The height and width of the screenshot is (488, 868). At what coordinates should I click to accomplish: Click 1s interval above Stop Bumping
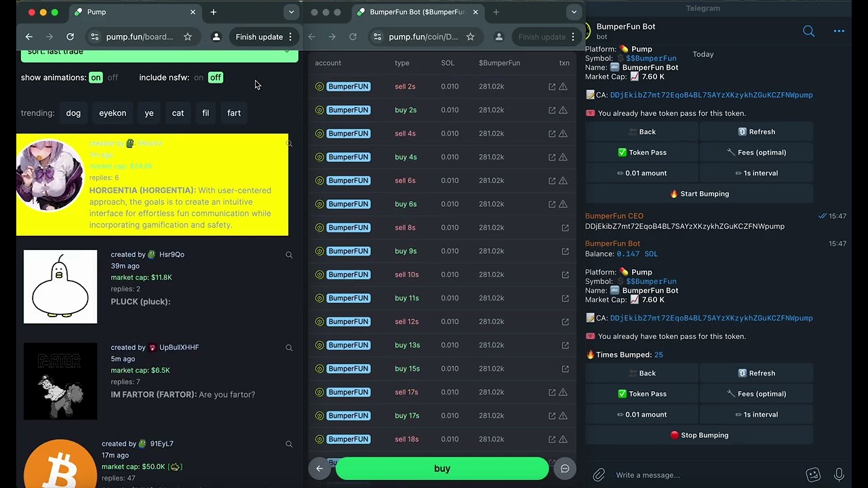tap(756, 415)
